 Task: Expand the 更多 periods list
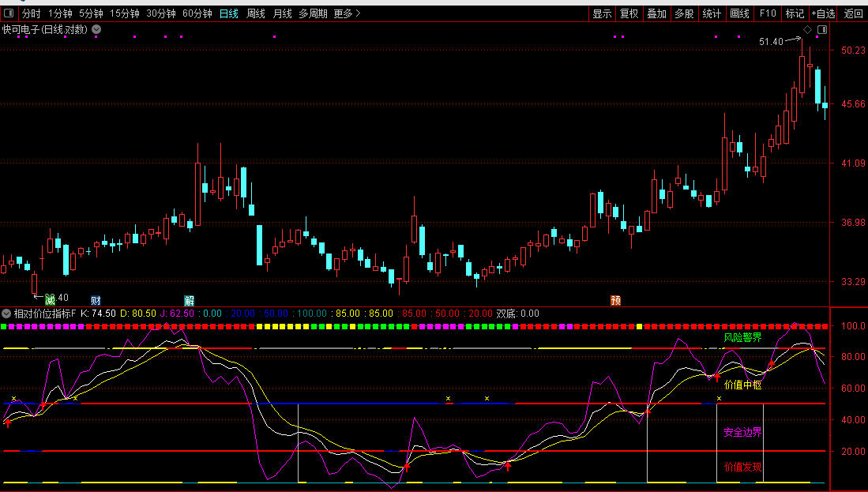[x=347, y=13]
